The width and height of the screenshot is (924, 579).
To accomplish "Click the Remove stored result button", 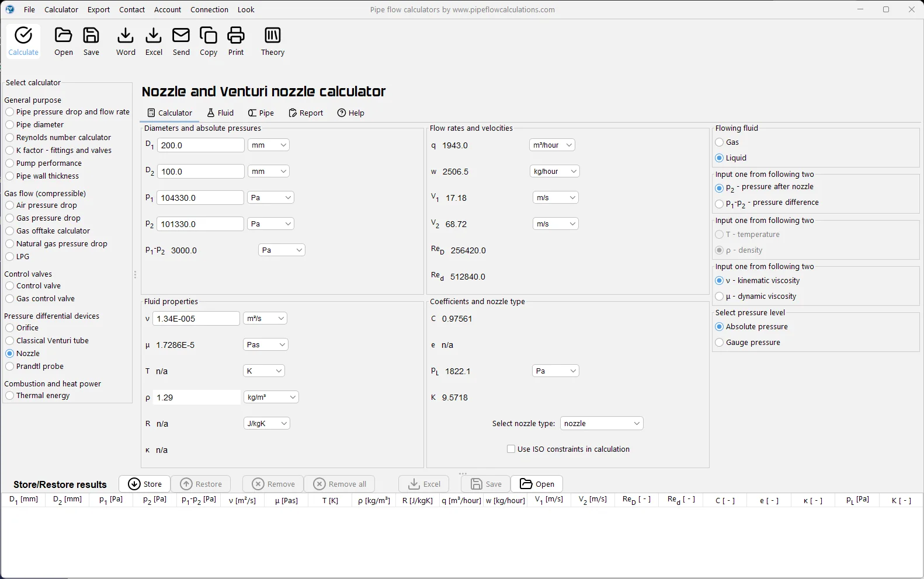I will coord(273,484).
